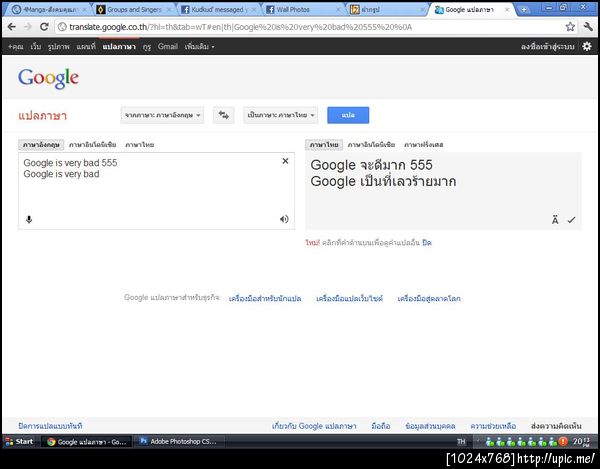Screen dimensions: 600x469
Task: Open new tab button in Chrome
Action: click(524, 10)
